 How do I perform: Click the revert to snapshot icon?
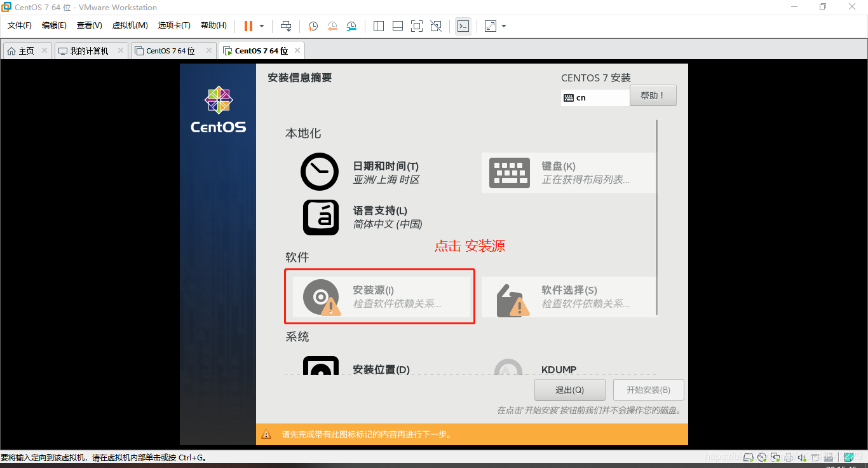coord(332,26)
